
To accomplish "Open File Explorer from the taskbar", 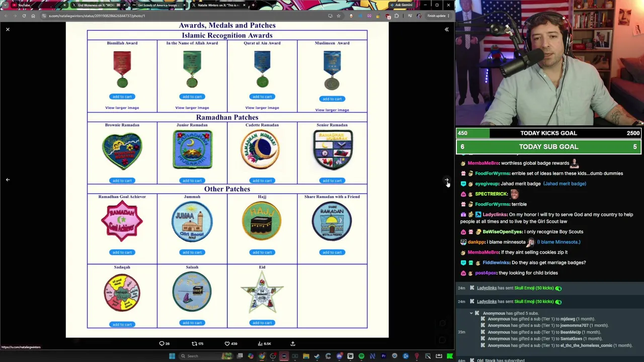I will pyautogui.click(x=306, y=356).
